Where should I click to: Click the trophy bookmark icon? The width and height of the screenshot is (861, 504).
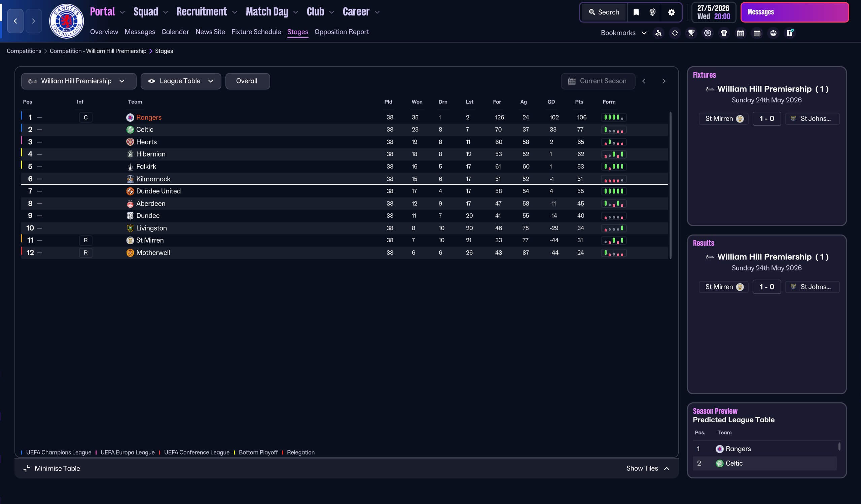point(691,33)
